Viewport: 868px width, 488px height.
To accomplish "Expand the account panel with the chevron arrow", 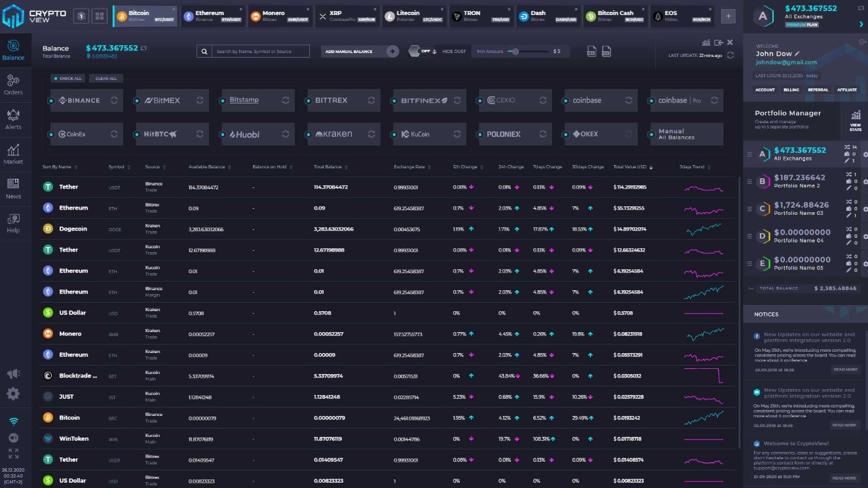I will click(x=861, y=24).
